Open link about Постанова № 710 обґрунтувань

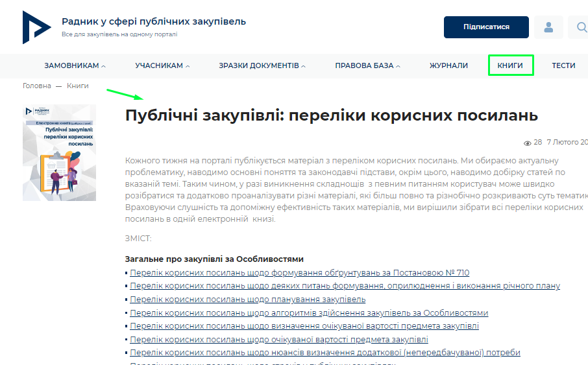[299, 273]
